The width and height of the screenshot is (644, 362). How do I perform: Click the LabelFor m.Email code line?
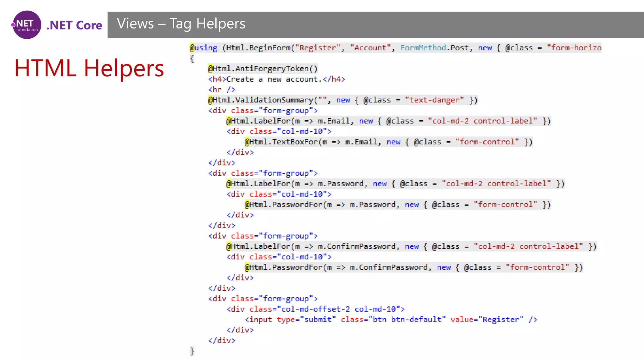(388, 121)
